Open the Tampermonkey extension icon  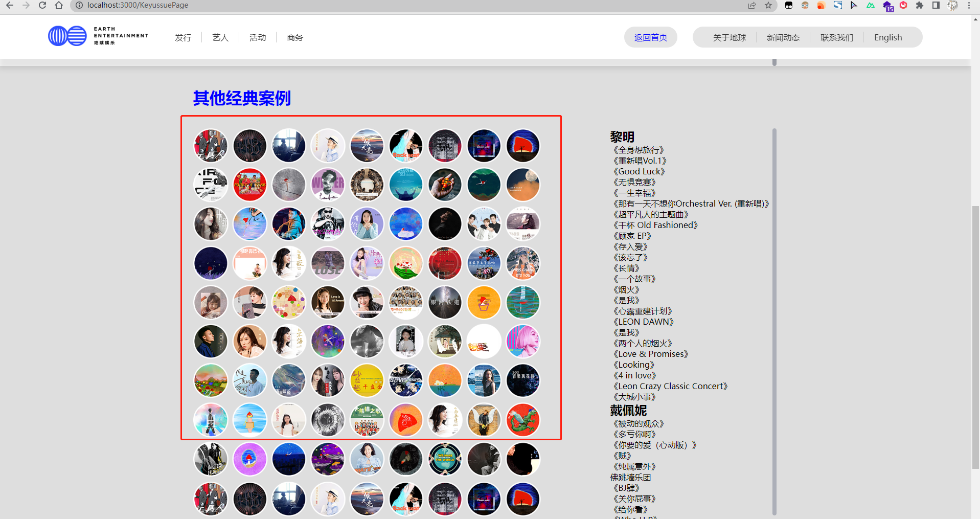pos(789,5)
